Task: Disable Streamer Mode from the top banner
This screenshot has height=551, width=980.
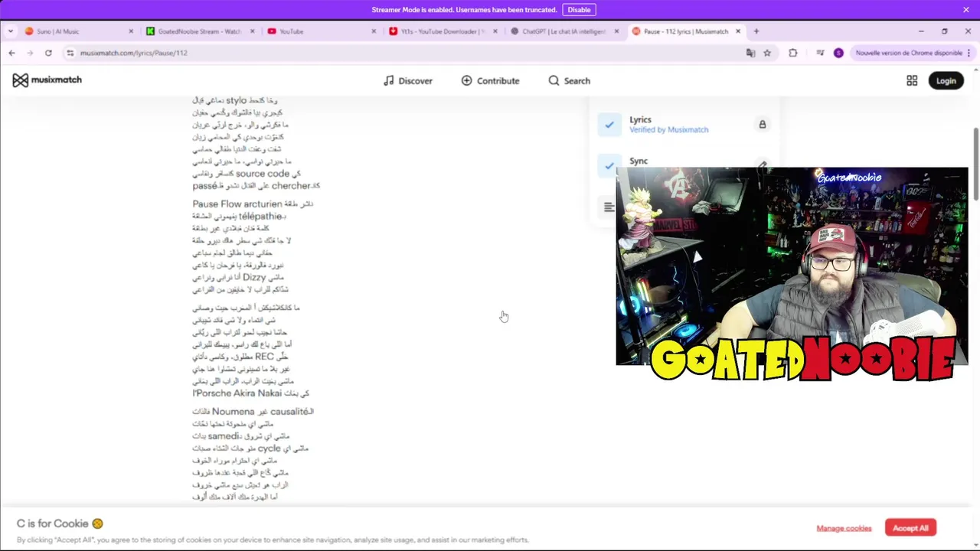Action: pos(579,10)
